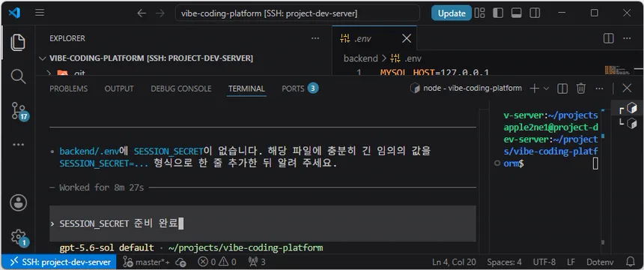The height and width of the screenshot is (270, 644).
Task: Show additional views ellipsis in activity bar
Action: (18, 145)
